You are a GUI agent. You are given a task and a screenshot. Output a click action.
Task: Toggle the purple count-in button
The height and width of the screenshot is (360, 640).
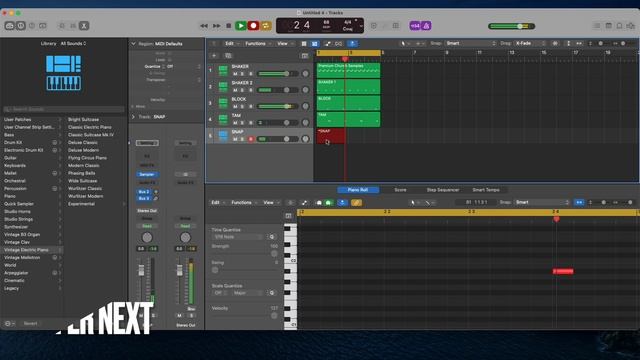pyautogui.click(x=415, y=26)
